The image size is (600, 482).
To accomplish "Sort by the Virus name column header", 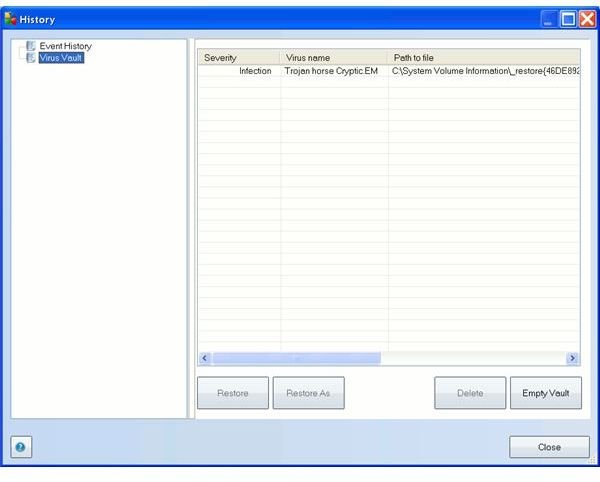I will point(334,57).
